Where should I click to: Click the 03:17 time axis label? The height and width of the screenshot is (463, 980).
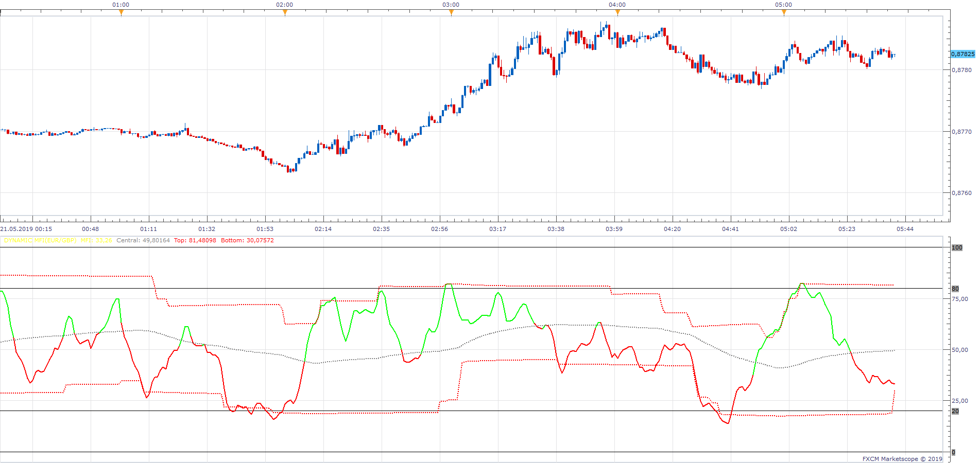point(498,229)
